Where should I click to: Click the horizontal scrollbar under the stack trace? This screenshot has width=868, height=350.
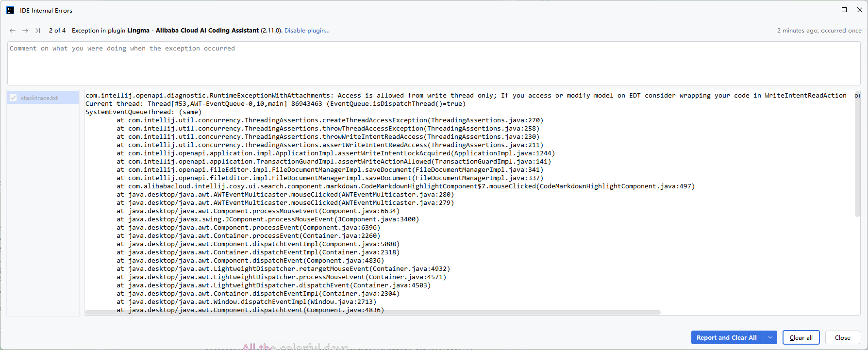tap(373, 312)
